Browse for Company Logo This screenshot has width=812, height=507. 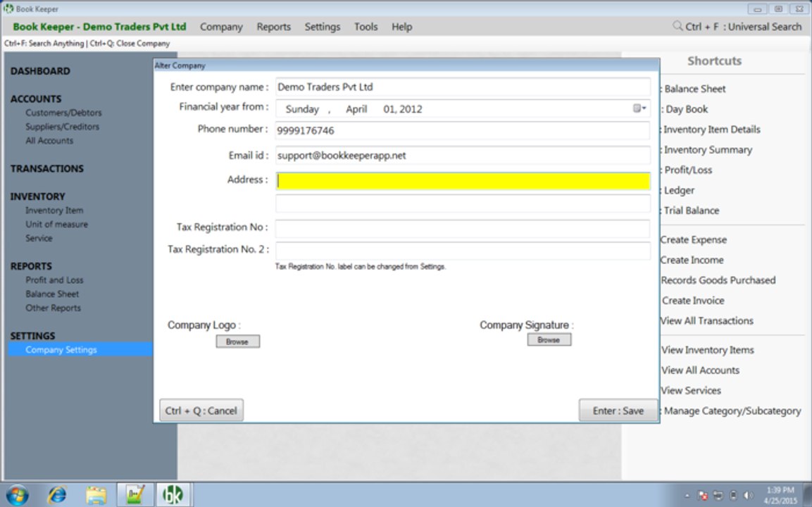pos(238,342)
